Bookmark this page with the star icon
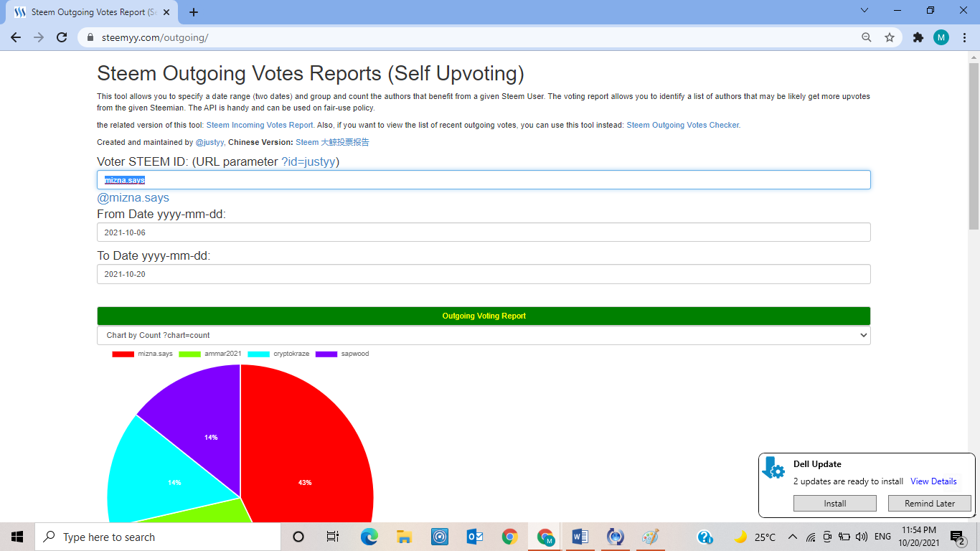The height and width of the screenshot is (551, 980). pos(890,37)
